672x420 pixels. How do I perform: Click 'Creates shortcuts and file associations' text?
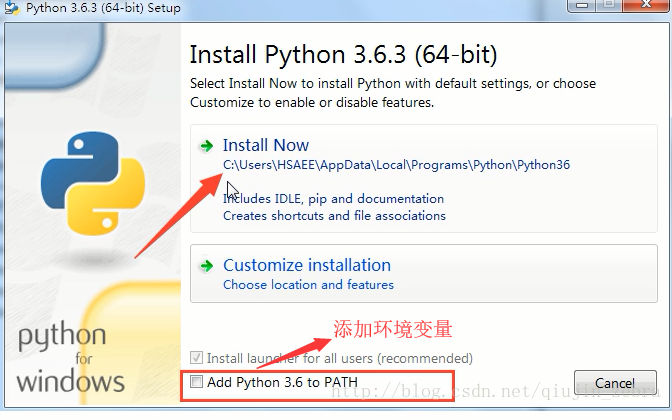pyautogui.click(x=334, y=216)
